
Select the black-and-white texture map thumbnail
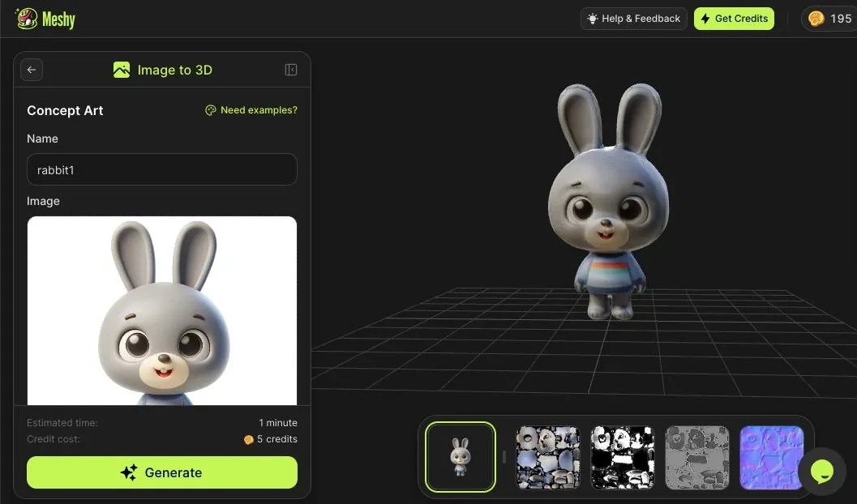pyautogui.click(x=623, y=457)
